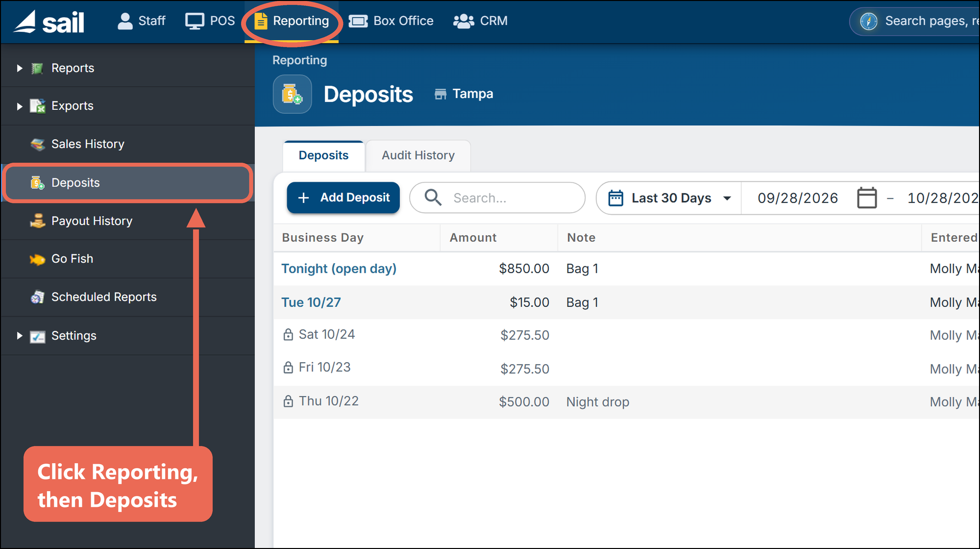
Task: Open the Reporting menu
Action: coord(292,21)
